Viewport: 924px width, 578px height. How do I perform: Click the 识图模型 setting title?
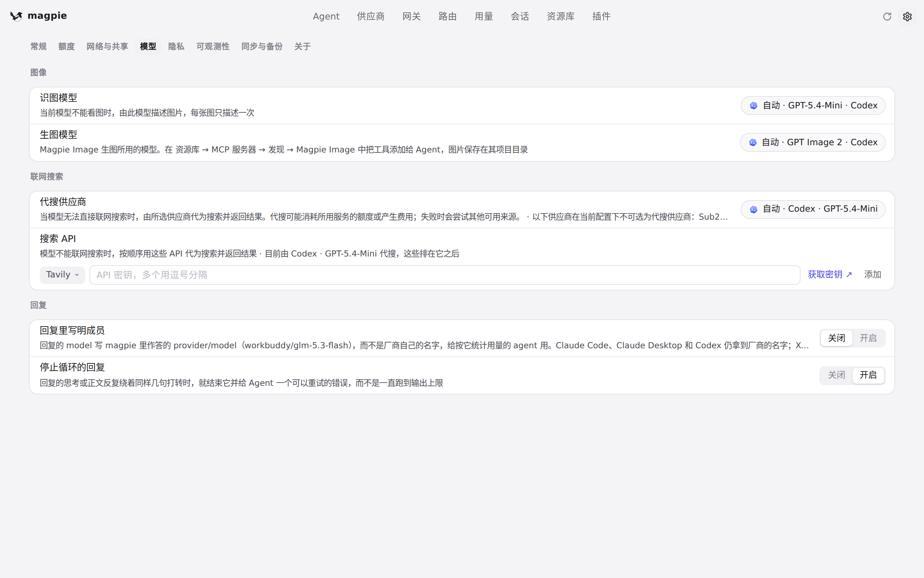tap(58, 98)
